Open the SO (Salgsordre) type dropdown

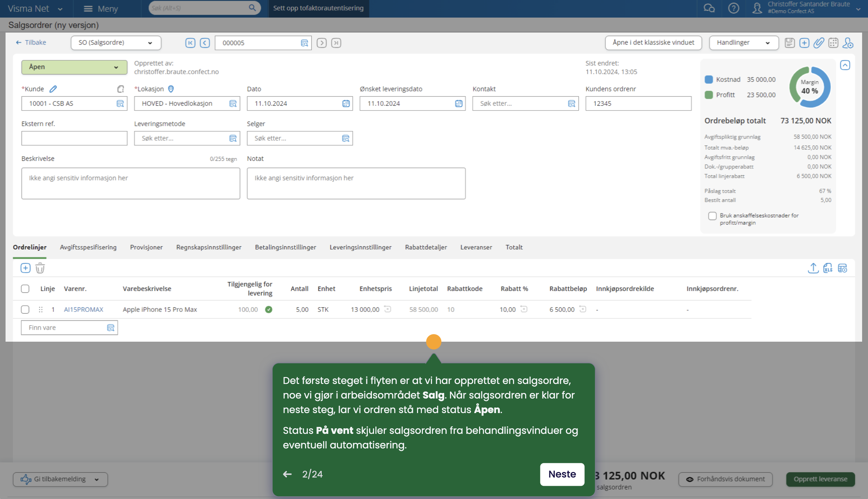[116, 43]
